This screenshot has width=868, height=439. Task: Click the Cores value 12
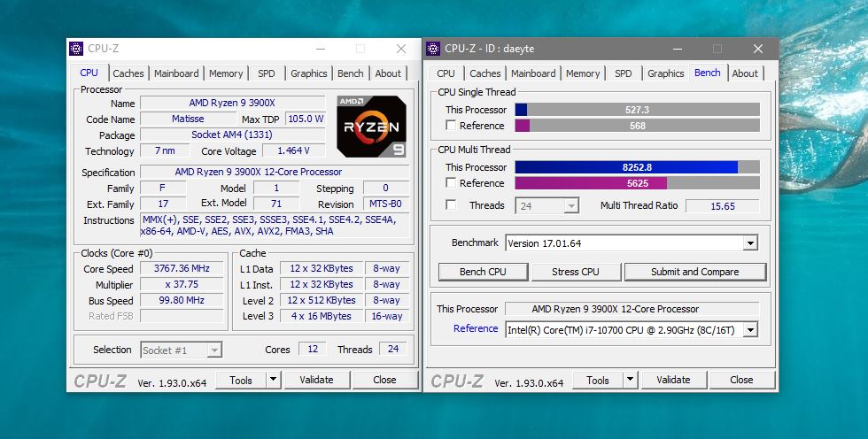click(313, 350)
